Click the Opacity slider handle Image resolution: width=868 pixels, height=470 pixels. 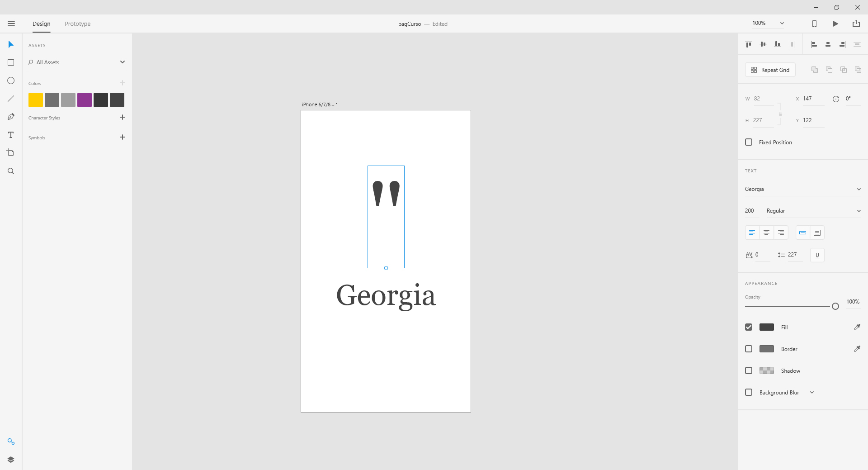pyautogui.click(x=835, y=306)
